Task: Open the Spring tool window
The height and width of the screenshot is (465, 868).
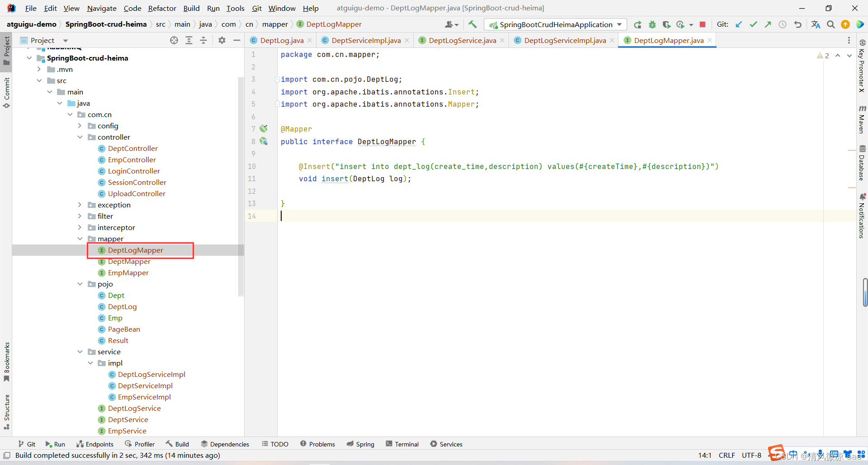Action: tap(360, 444)
